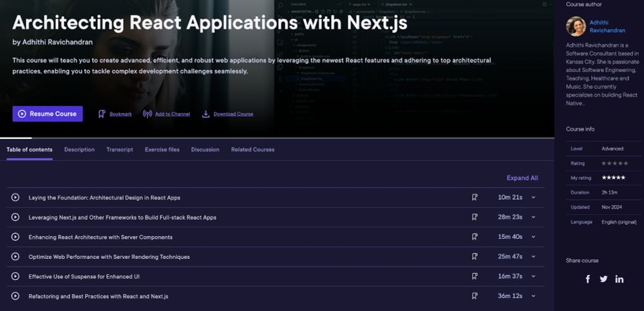
Task: Open the Discussion tab
Action: 205,149
